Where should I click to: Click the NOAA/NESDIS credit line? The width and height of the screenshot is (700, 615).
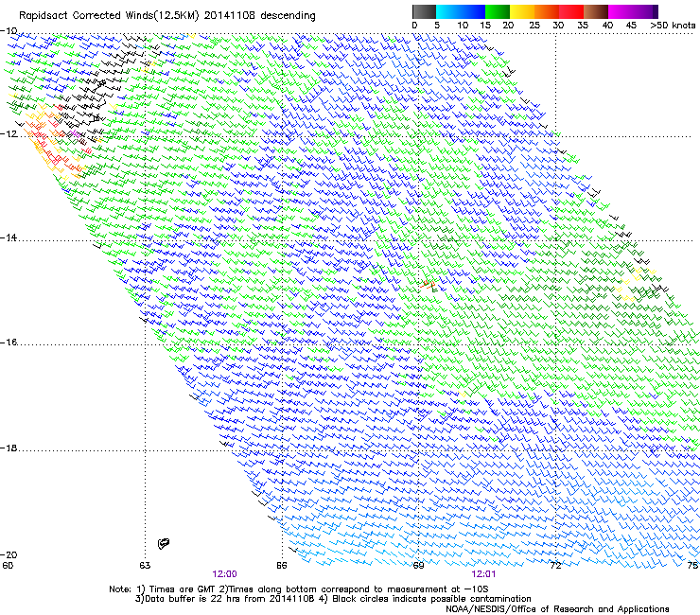click(x=557, y=609)
